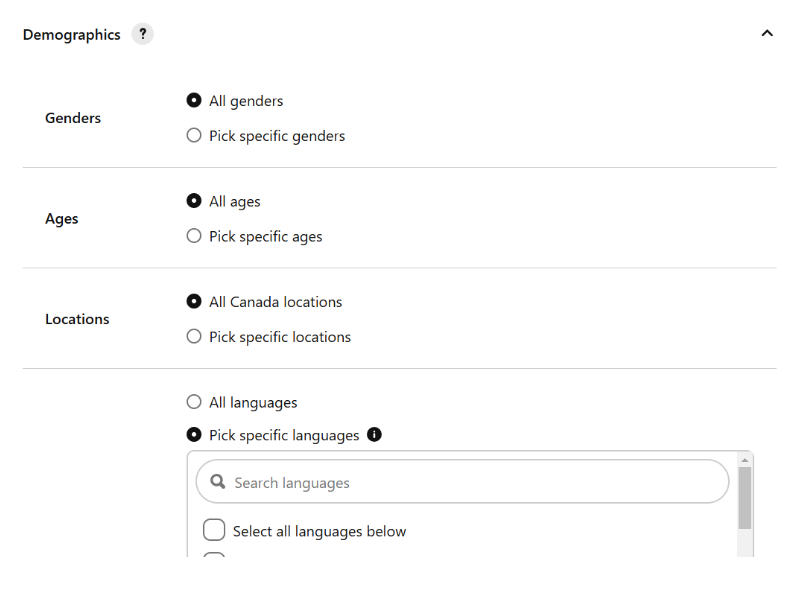
Task: Click the Ages row label
Action: point(62,219)
